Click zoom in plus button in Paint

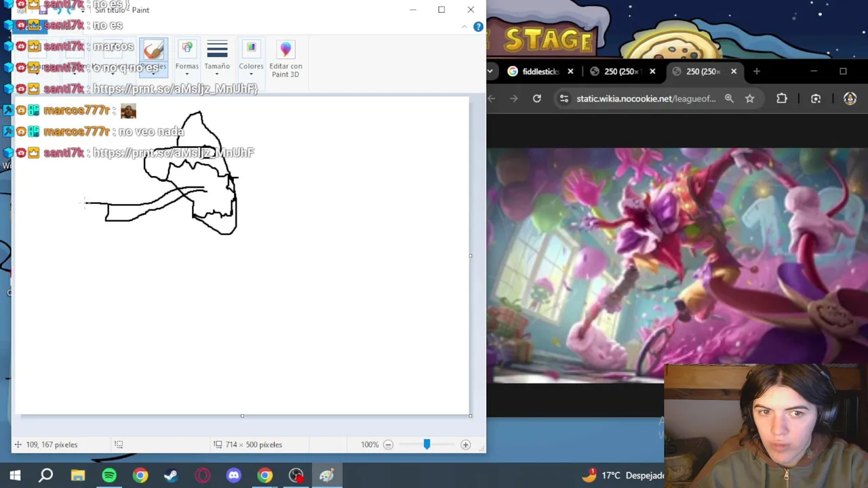point(465,445)
